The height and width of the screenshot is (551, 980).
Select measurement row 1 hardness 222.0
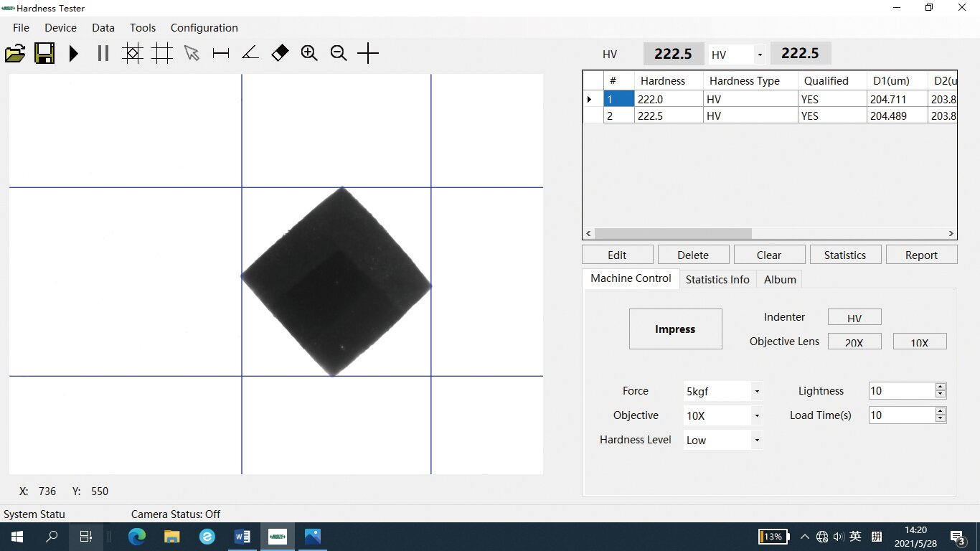click(x=669, y=100)
